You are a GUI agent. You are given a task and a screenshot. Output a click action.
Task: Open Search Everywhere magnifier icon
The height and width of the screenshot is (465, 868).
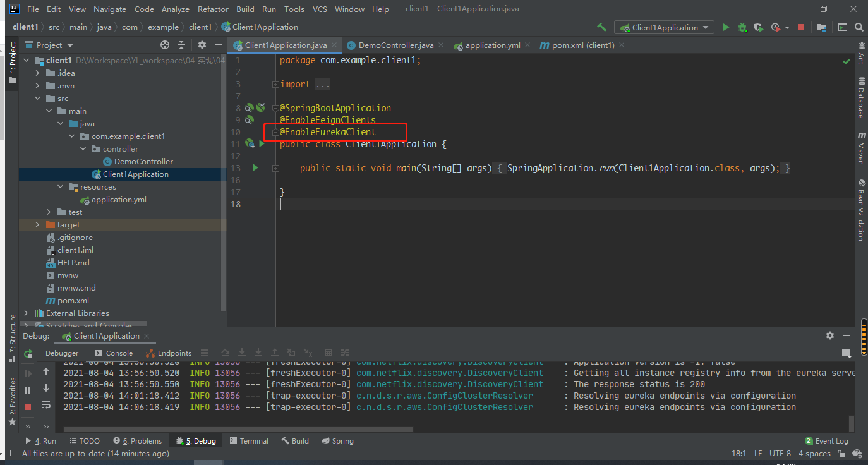pos(859,27)
